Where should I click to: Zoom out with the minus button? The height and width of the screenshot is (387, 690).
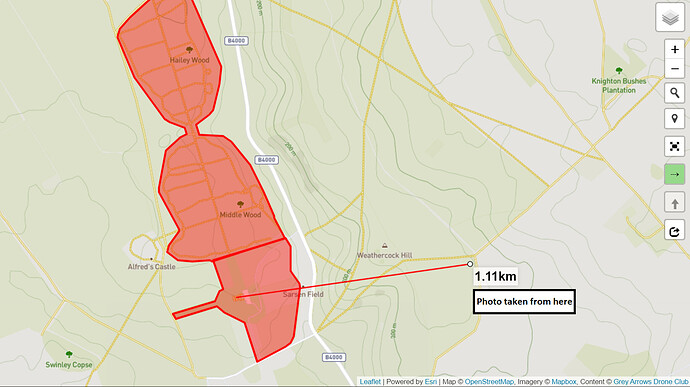[675, 69]
